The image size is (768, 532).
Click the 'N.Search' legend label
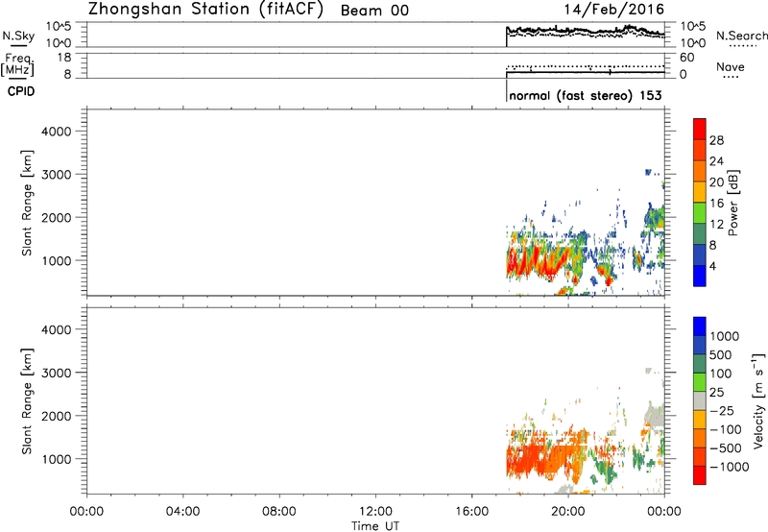coord(741,36)
